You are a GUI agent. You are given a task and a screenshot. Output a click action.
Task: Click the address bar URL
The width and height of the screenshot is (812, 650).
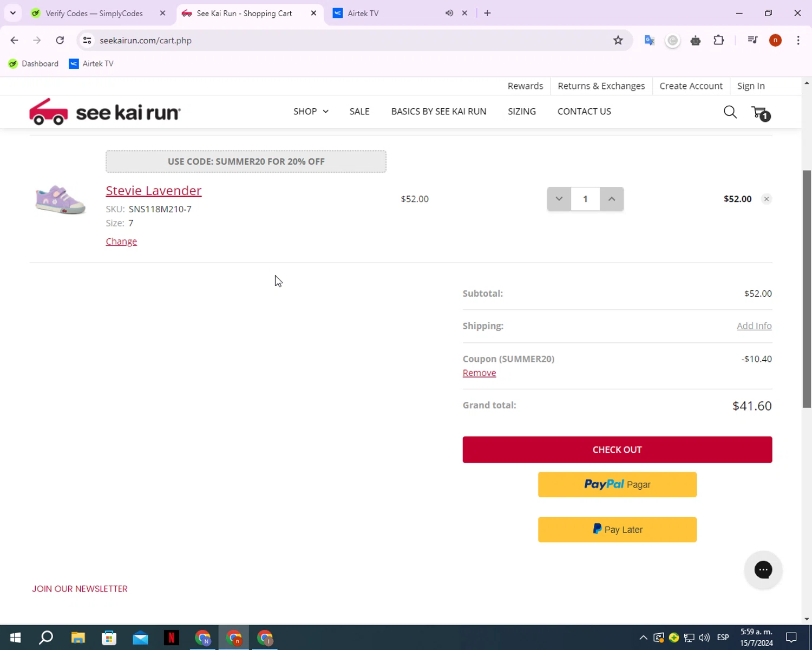click(146, 40)
